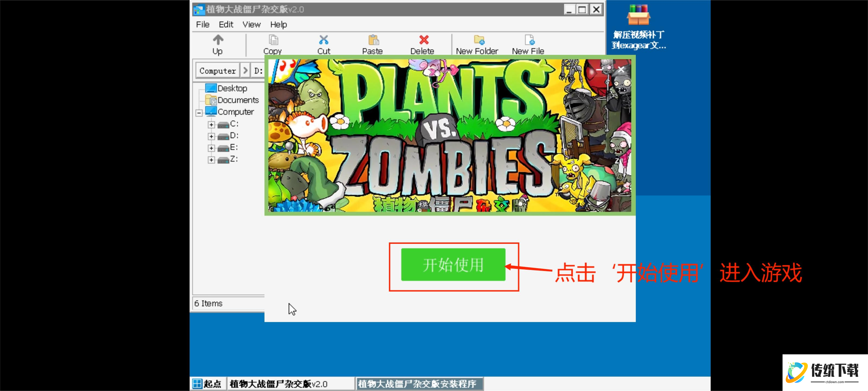
Task: Expand the E: drive node
Action: (211, 148)
